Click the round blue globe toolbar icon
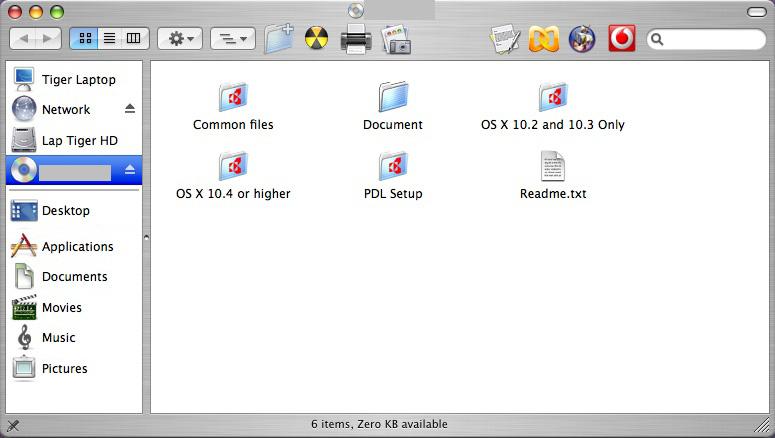This screenshot has height=438, width=775. 582,39
